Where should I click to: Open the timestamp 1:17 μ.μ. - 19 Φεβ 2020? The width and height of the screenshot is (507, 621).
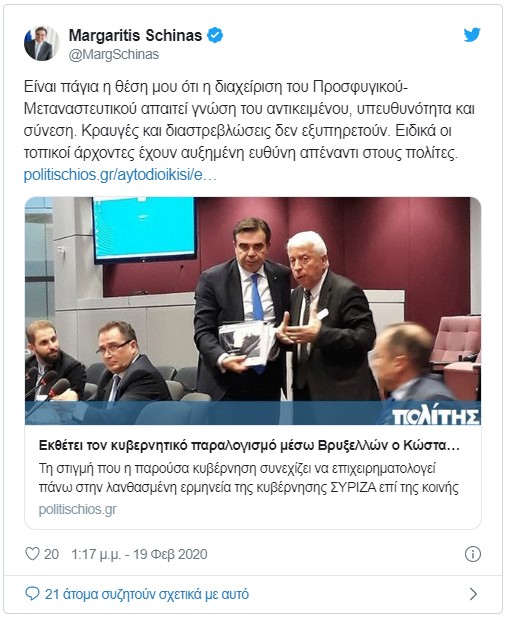coord(139,554)
